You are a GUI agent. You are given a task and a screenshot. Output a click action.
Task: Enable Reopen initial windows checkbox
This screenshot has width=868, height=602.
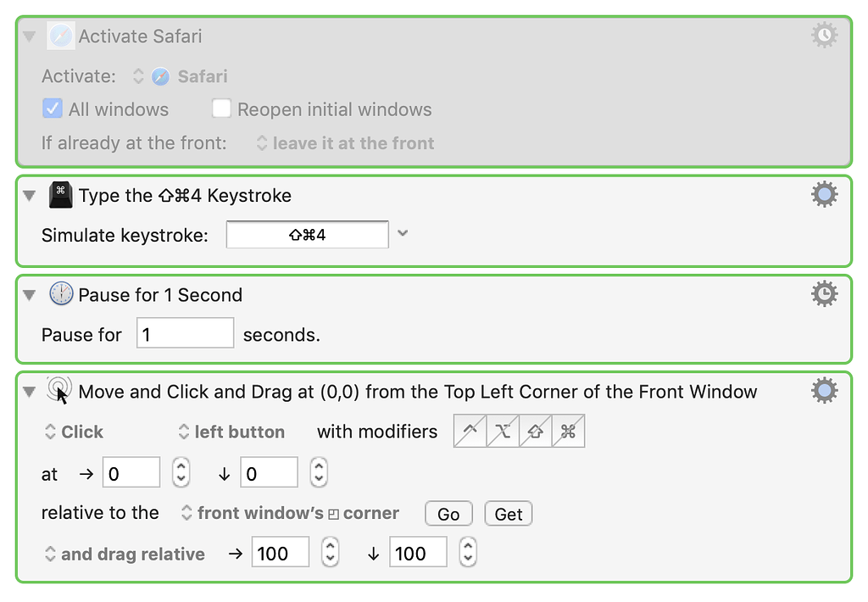click(x=221, y=109)
